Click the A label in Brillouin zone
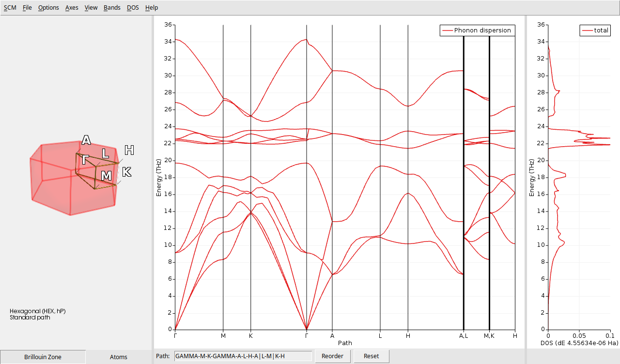 point(86,140)
